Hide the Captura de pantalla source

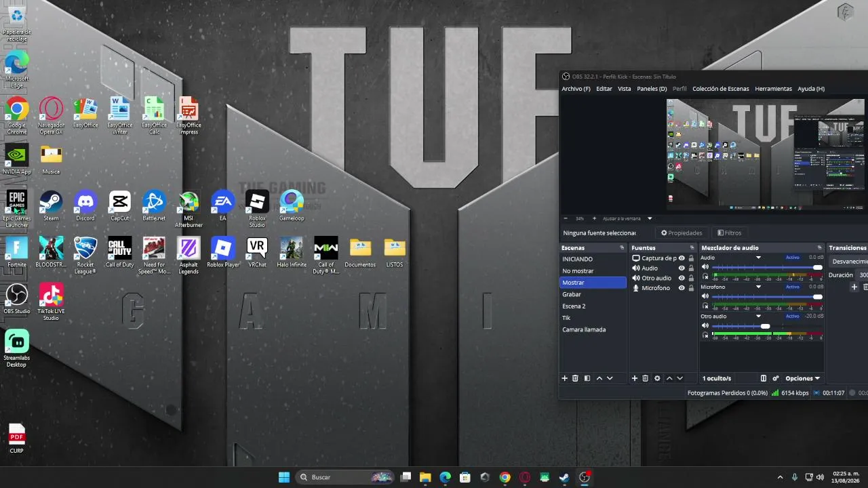[x=682, y=258]
